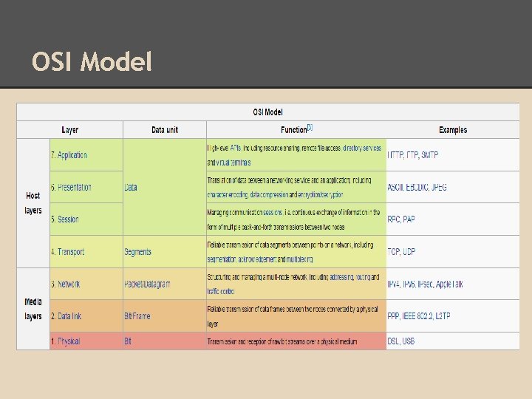Click the Host layers row header

(x=33, y=203)
